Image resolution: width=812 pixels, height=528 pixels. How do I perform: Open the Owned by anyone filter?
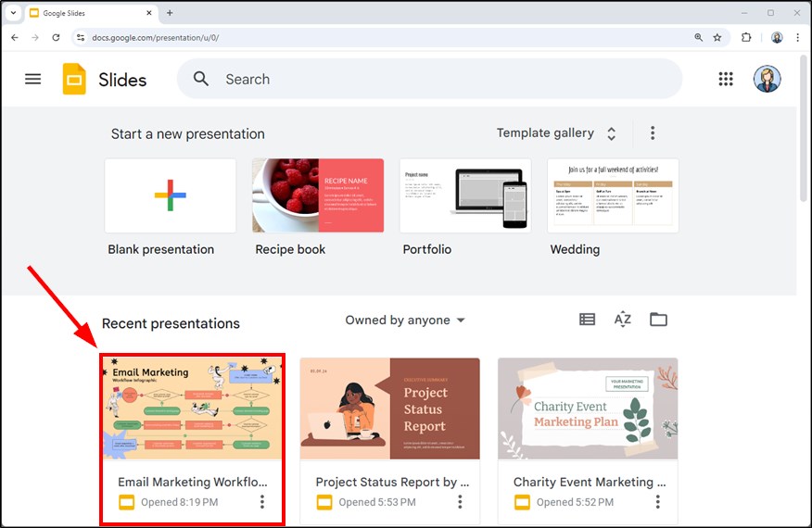[x=405, y=320]
